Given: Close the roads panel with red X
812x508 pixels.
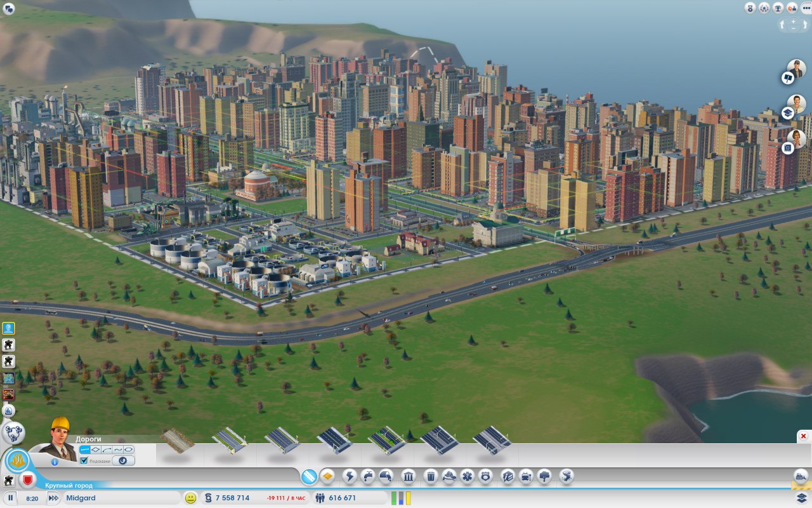Looking at the screenshot, I should point(803,436).
